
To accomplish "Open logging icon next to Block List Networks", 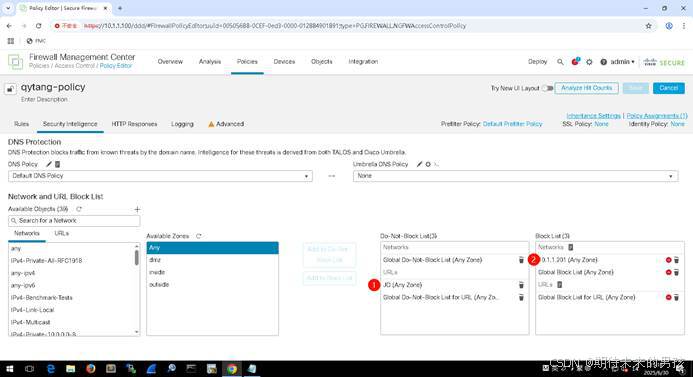I will pos(571,247).
